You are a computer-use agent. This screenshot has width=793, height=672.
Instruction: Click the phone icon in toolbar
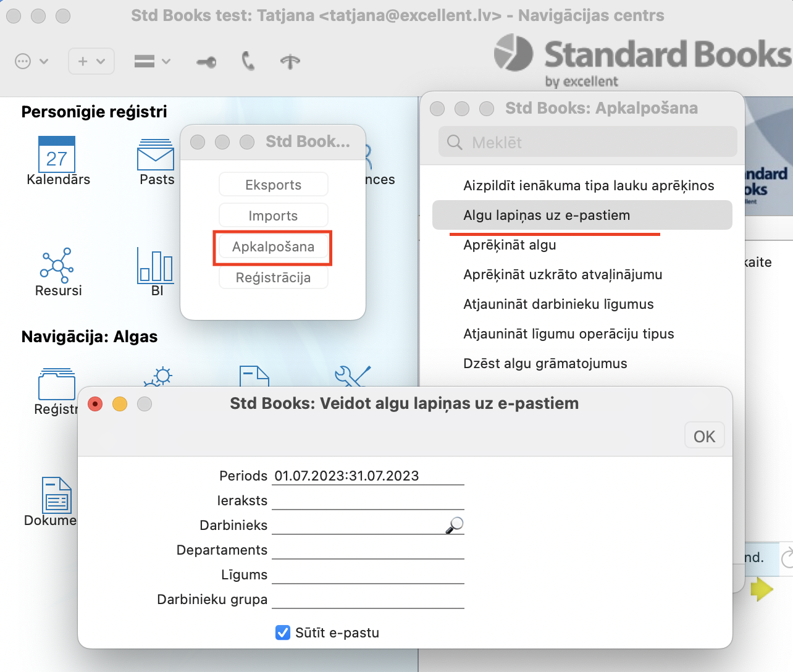point(248,61)
